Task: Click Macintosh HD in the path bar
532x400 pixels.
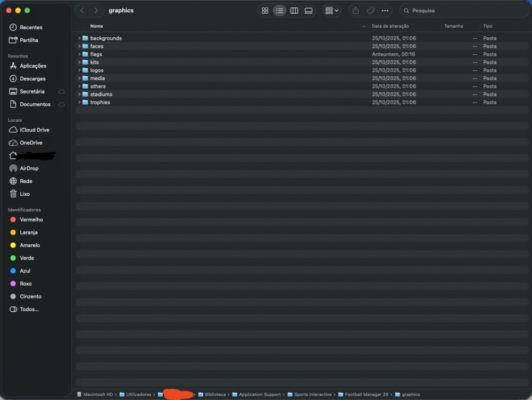Action: pos(95,395)
